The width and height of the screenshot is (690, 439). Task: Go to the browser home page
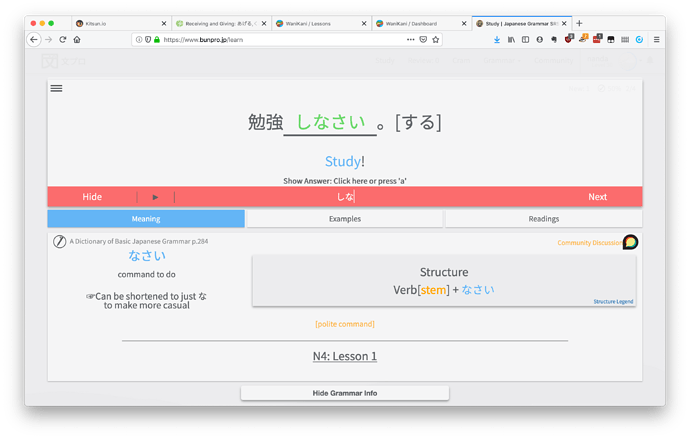pos(77,40)
